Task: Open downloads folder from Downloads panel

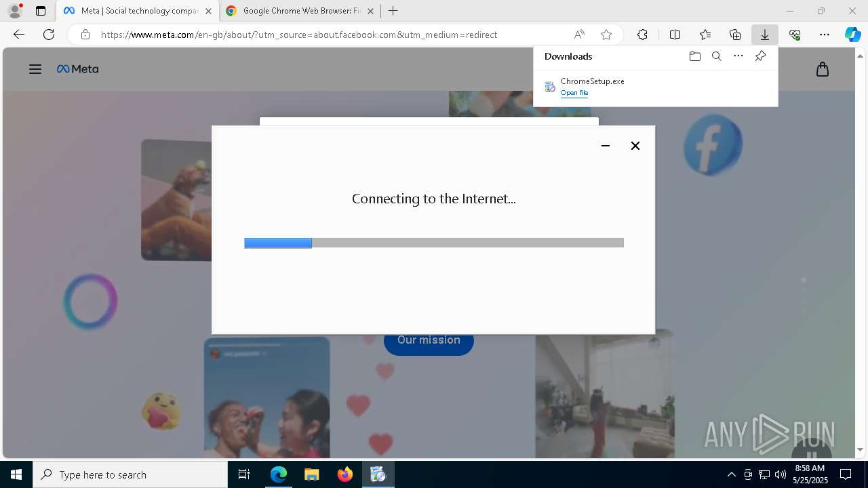Action: [x=695, y=56]
